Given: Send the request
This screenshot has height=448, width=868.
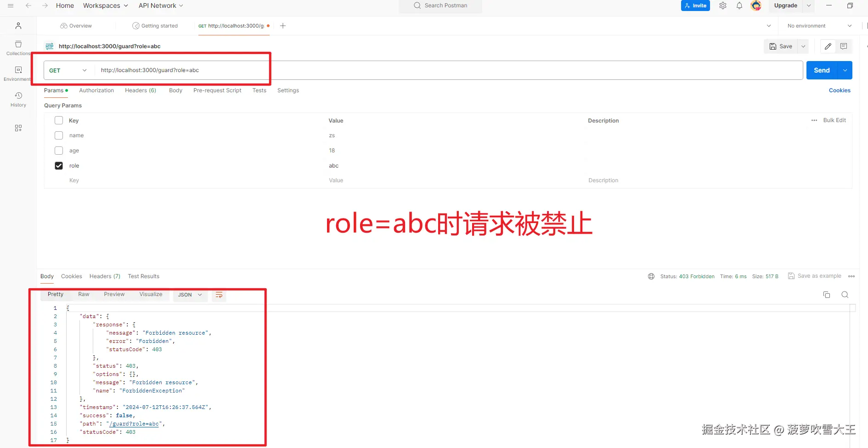Looking at the screenshot, I should click(x=822, y=70).
